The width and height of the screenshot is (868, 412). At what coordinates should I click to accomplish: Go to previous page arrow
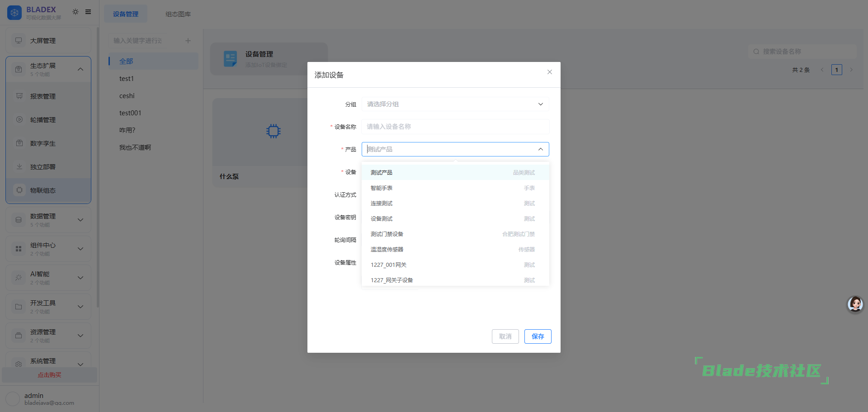[x=822, y=70]
